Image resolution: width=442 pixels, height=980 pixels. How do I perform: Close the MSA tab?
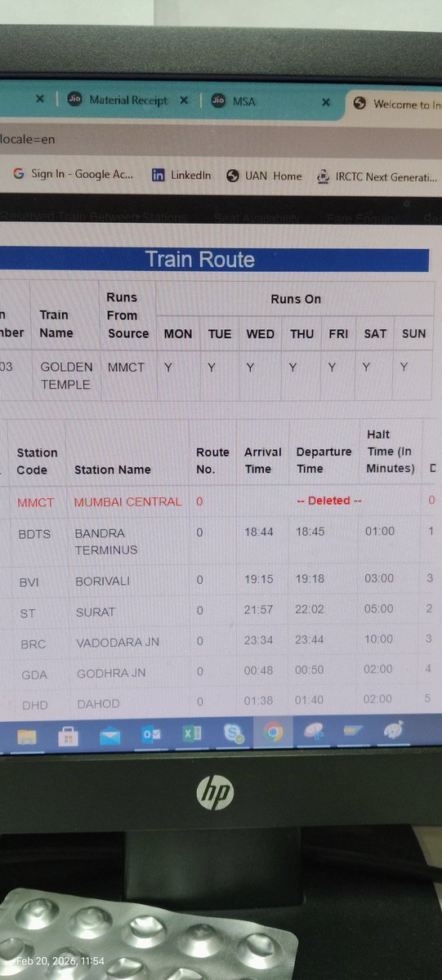point(326,102)
